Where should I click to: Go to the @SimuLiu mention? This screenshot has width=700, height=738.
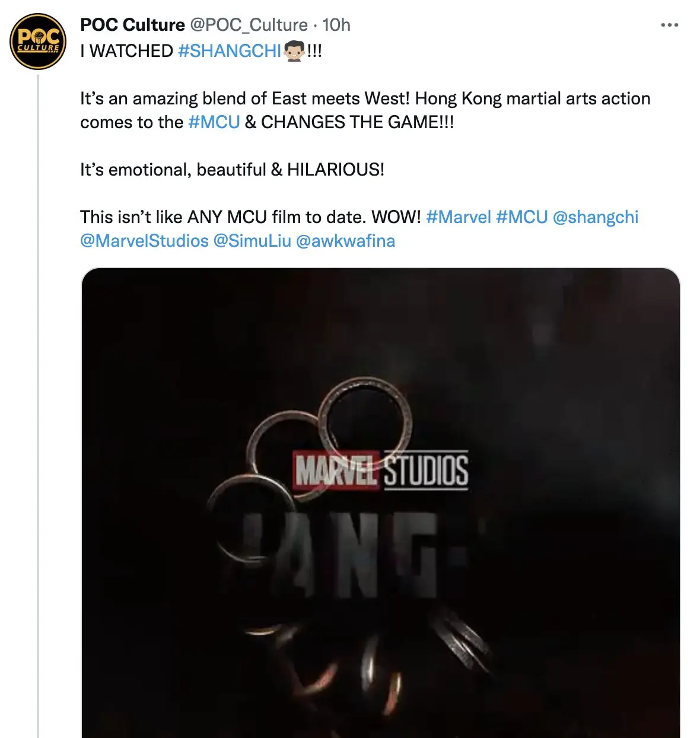click(252, 241)
